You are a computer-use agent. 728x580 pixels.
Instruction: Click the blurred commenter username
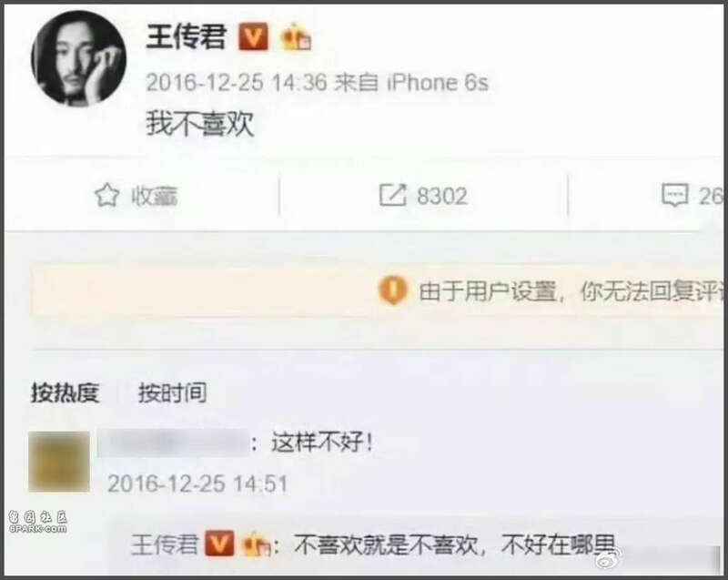pyautogui.click(x=172, y=444)
